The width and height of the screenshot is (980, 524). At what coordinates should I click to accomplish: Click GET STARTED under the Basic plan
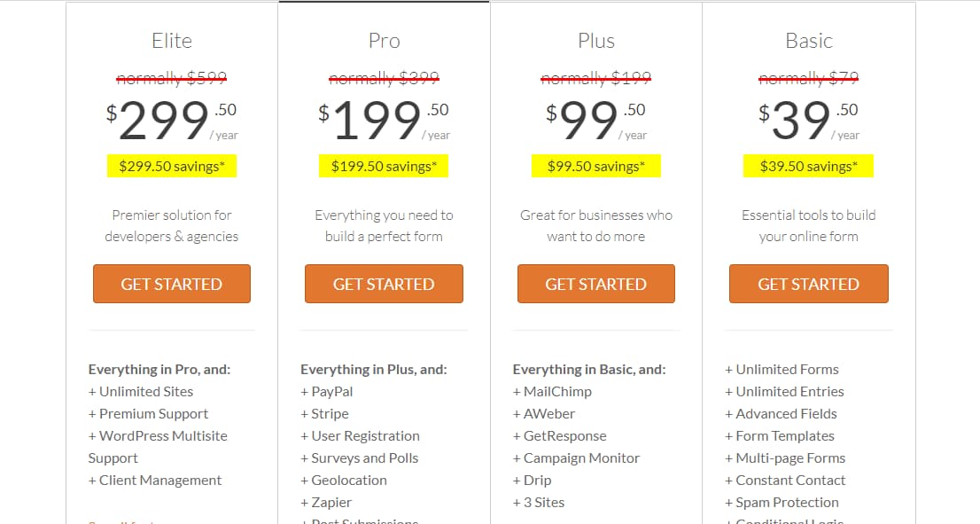(808, 284)
